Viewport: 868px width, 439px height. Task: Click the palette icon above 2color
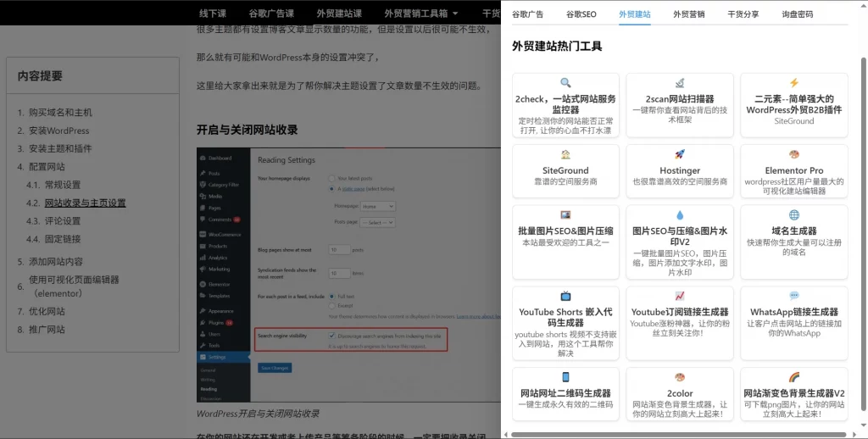[680, 377]
